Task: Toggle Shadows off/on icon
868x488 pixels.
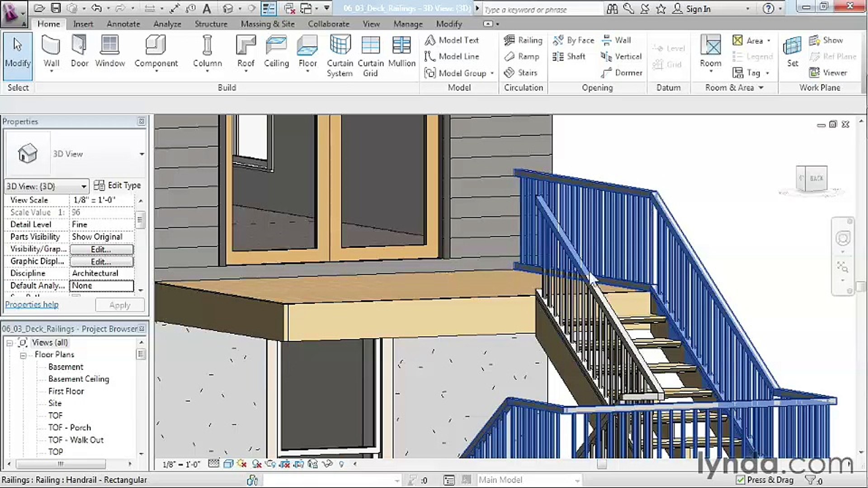Action: [x=257, y=464]
